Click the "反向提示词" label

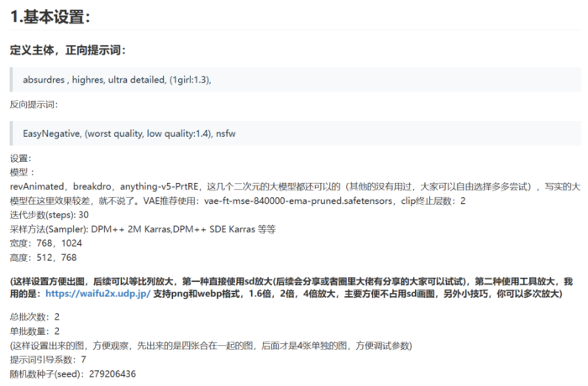coord(34,105)
